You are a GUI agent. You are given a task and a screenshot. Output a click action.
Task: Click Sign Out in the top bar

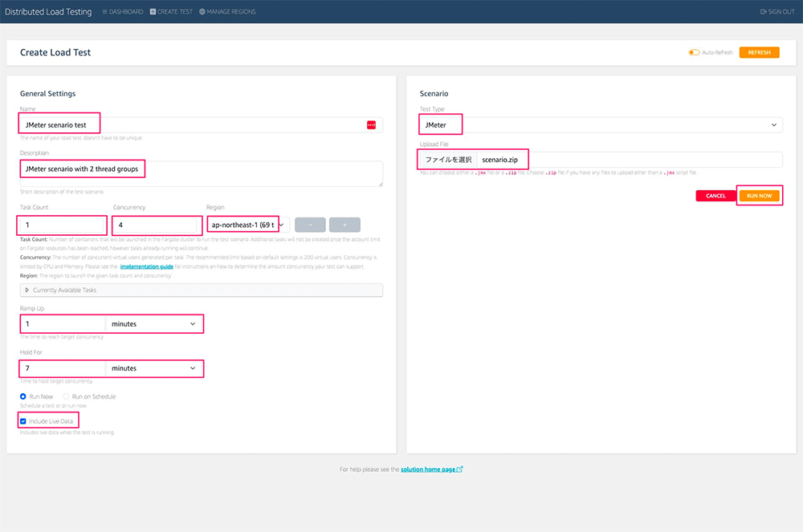pos(777,12)
